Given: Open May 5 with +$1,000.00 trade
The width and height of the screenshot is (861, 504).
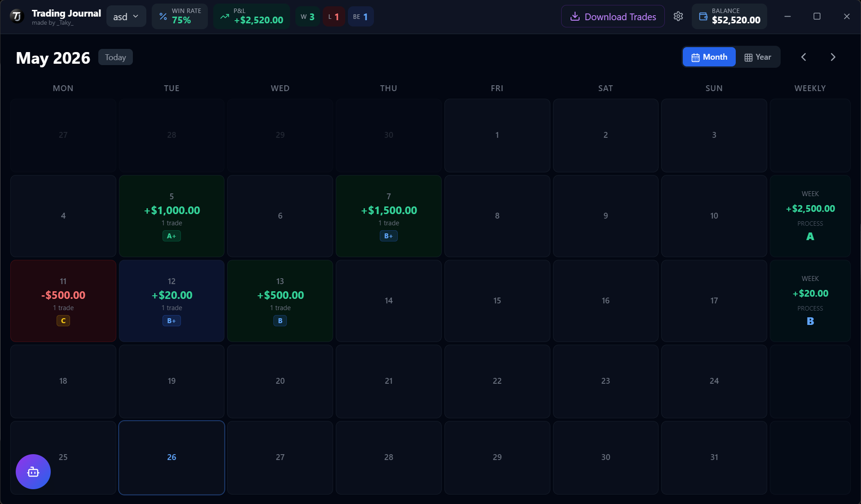Looking at the screenshot, I should 171,216.
